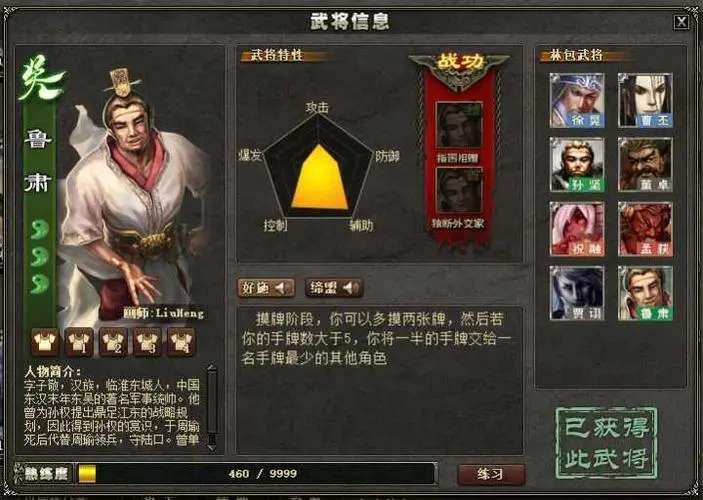This screenshot has height=500, width=703.
Task: Pick the 鲁肃 general in the pack list
Action: 645,293
